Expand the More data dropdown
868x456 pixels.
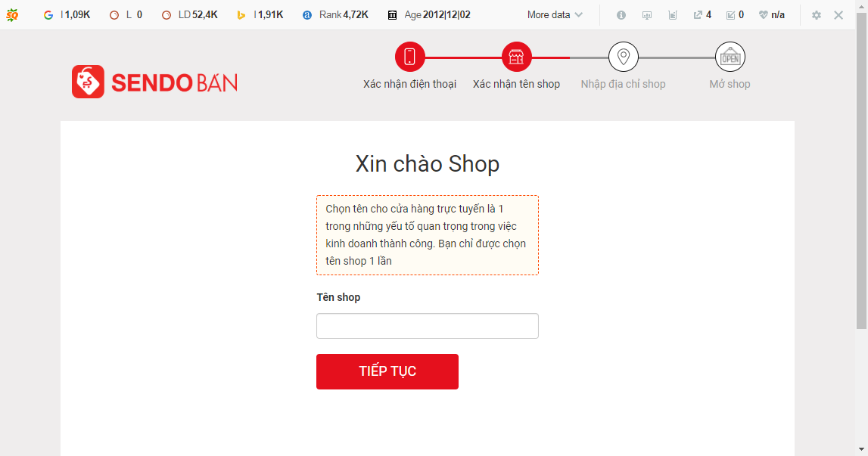pos(555,15)
